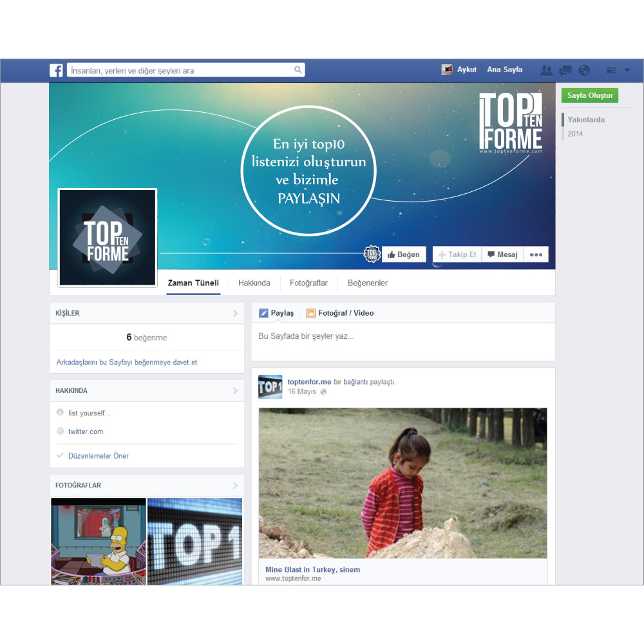The width and height of the screenshot is (644, 644).
Task: Open notifications globe icon
Action: pos(584,70)
